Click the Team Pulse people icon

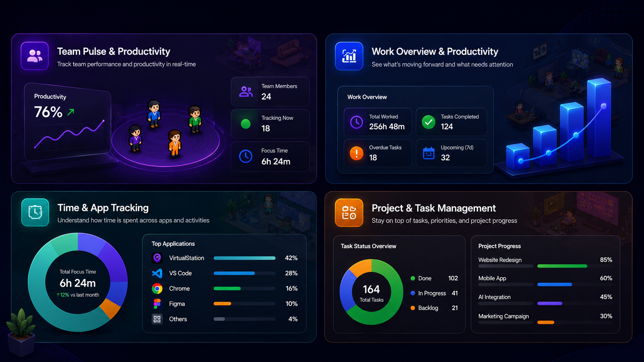click(x=35, y=56)
